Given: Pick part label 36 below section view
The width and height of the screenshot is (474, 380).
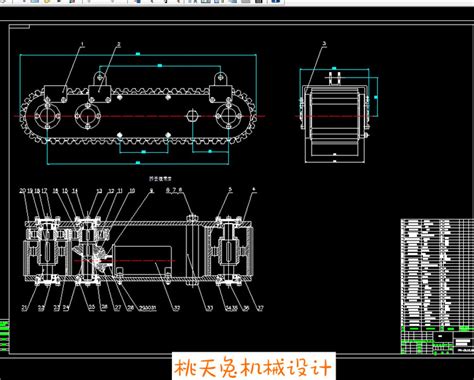Looking at the screenshot, I should tap(246, 308).
